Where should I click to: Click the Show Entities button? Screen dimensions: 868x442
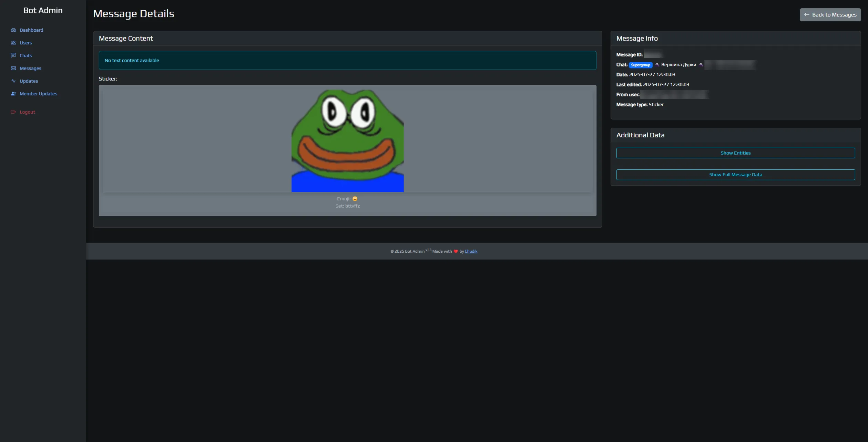click(x=735, y=153)
